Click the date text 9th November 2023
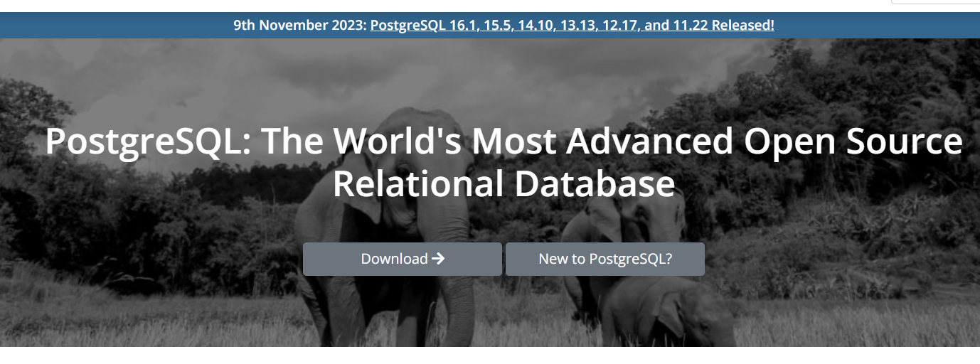980x364 pixels. point(299,26)
